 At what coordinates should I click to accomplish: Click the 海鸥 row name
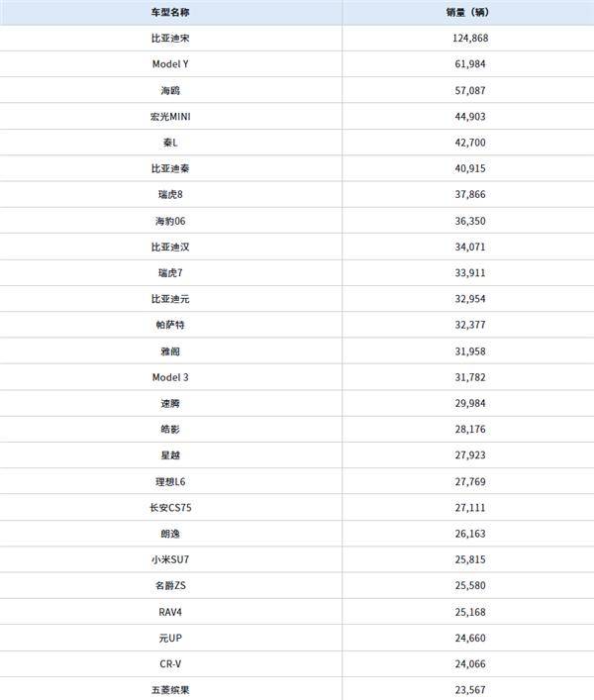(x=170, y=91)
